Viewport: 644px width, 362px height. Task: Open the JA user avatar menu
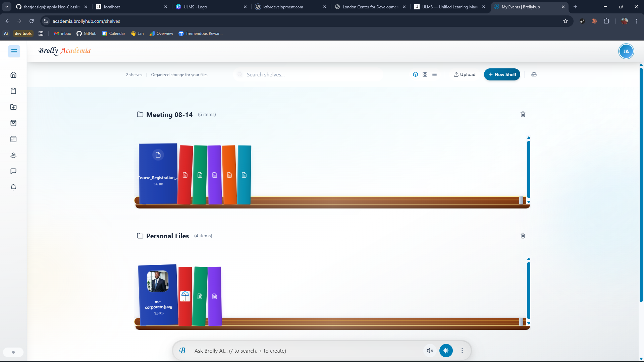tap(626, 51)
